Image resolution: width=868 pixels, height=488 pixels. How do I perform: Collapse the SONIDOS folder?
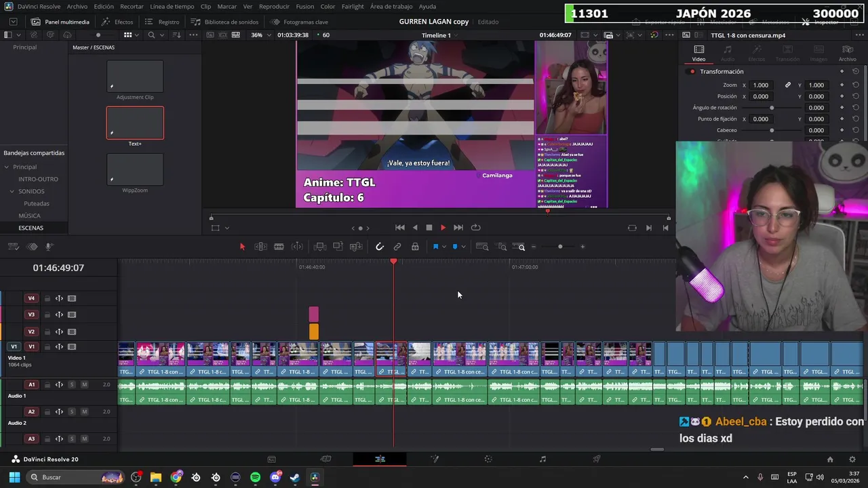click(12, 191)
